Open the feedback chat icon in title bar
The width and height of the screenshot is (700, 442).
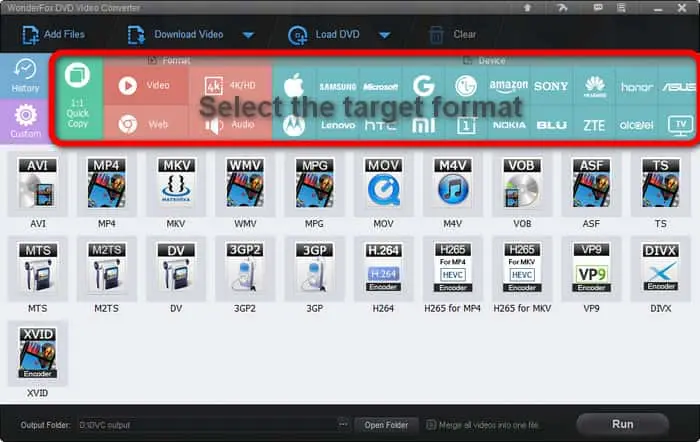point(598,8)
